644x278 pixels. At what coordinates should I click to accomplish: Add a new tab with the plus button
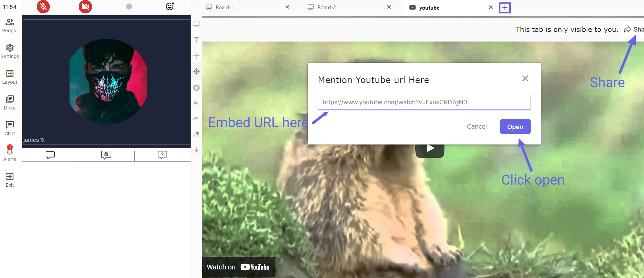[505, 8]
